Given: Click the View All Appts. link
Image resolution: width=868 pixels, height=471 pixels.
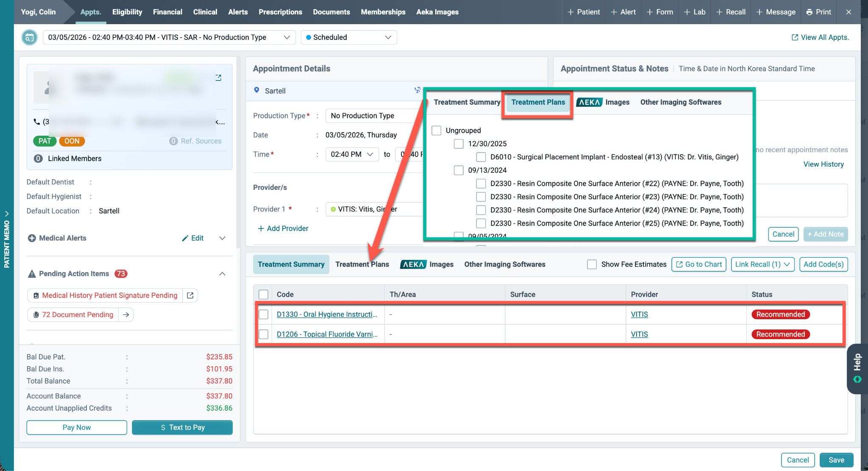Looking at the screenshot, I should coord(820,37).
